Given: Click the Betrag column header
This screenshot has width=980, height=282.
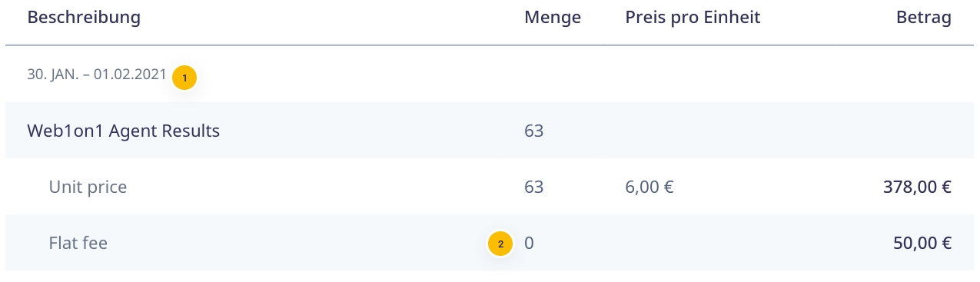Looking at the screenshot, I should pyautogui.click(x=924, y=17).
